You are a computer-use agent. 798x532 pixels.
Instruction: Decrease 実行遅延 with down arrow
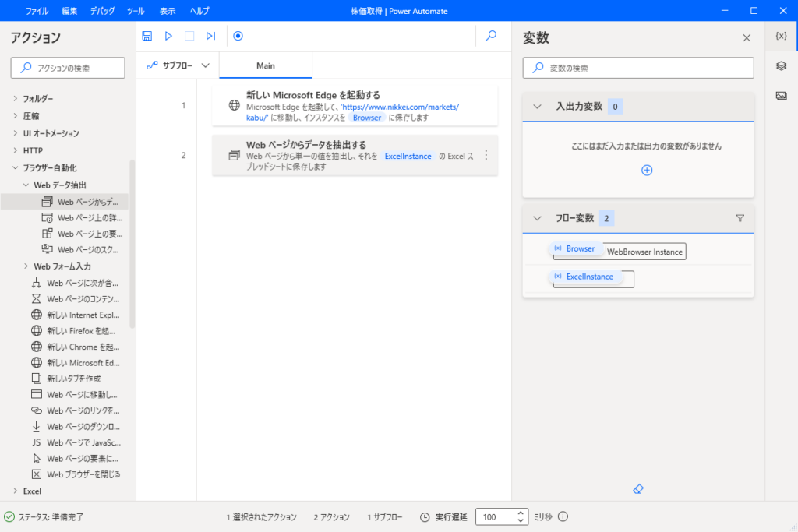pyautogui.click(x=520, y=521)
